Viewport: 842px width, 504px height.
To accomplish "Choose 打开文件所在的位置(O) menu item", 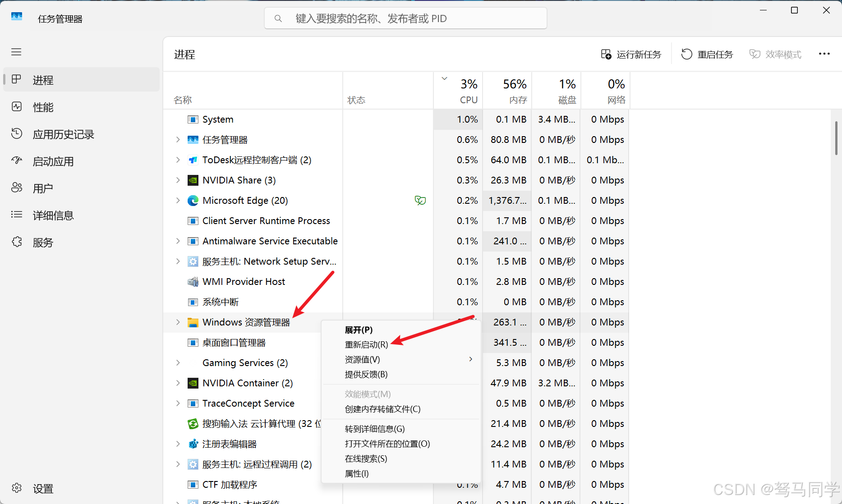I will pyautogui.click(x=401, y=444).
